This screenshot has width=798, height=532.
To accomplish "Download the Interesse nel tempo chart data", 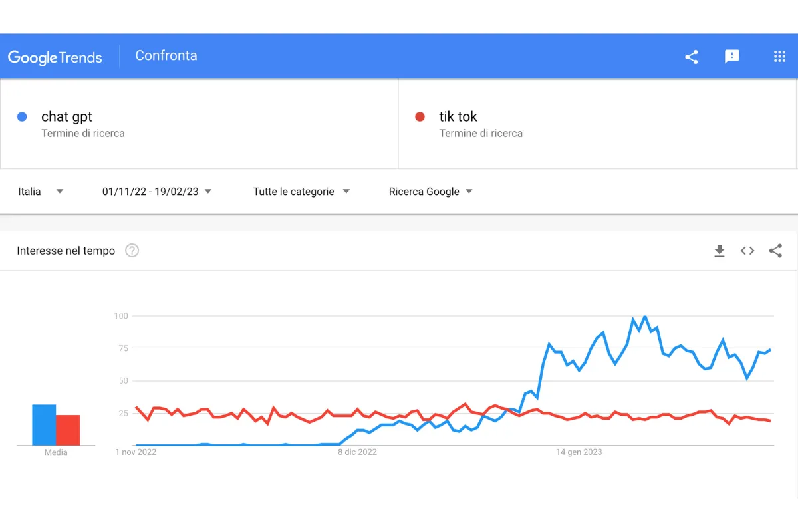I will tap(720, 251).
